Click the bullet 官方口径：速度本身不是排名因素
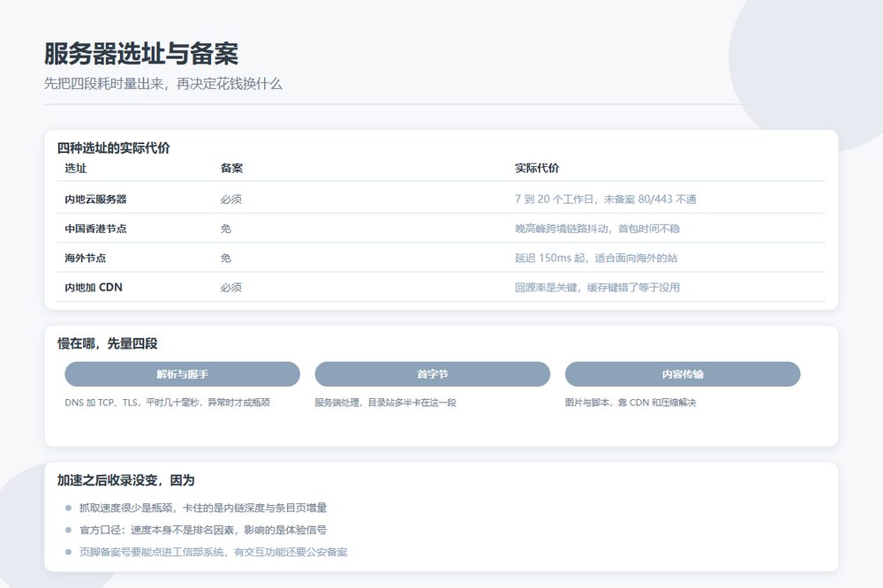 coord(203,530)
